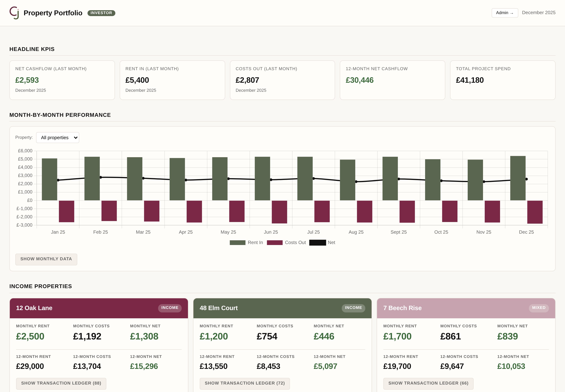Viewport: 565px width, 392px height.
Task: Click the Headline KPIs heading
Action: tap(32, 49)
